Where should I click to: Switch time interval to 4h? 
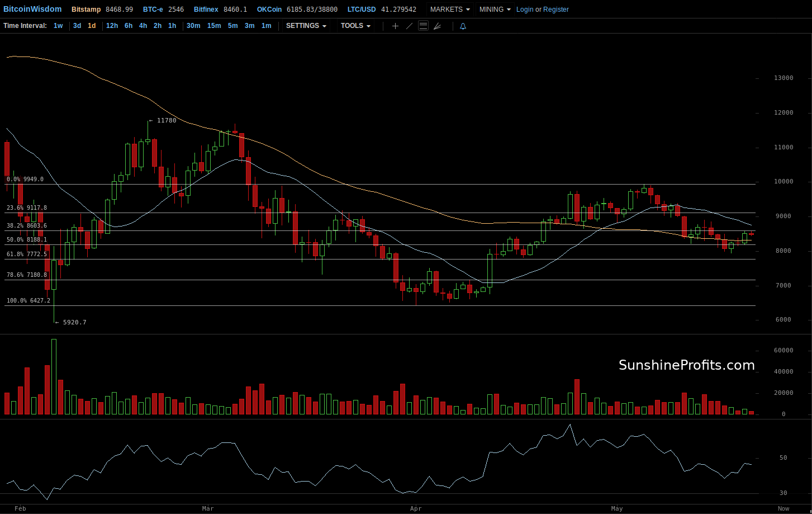point(143,26)
